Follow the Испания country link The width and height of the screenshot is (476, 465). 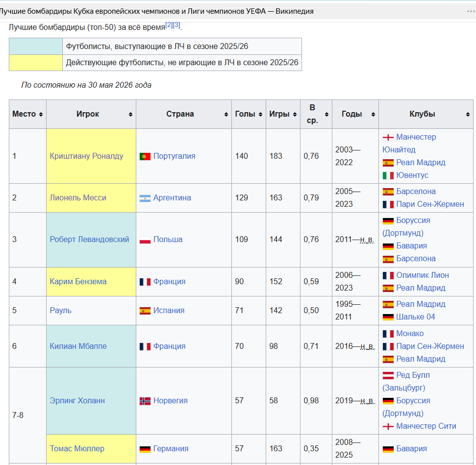coord(169,310)
